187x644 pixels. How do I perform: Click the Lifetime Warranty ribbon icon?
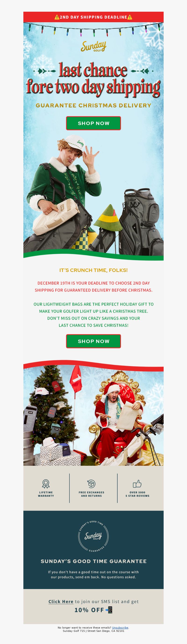pos(46,484)
